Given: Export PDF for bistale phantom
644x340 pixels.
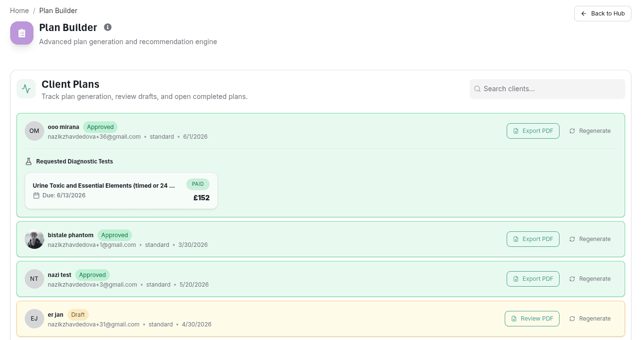Looking at the screenshot, I should 533,239.
